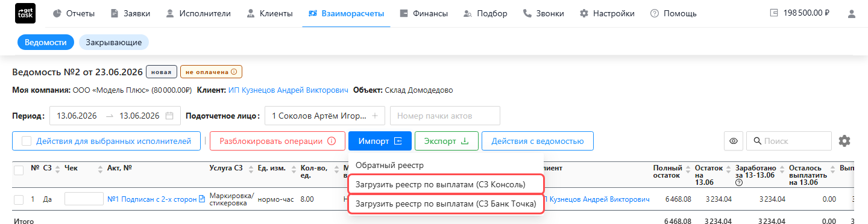Toggle the eye visibility icon near search

(733, 142)
